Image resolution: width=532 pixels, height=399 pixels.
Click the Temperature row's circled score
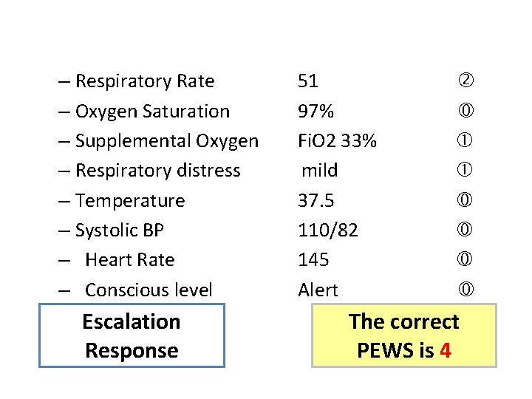[467, 200]
